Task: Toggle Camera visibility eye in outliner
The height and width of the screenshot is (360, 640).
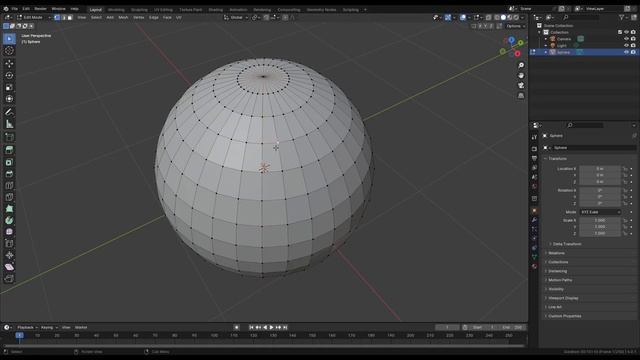Action: (x=626, y=39)
